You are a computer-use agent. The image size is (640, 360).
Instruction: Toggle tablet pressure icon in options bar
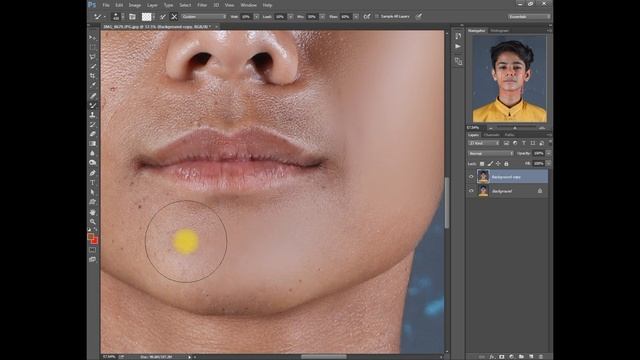point(419,16)
